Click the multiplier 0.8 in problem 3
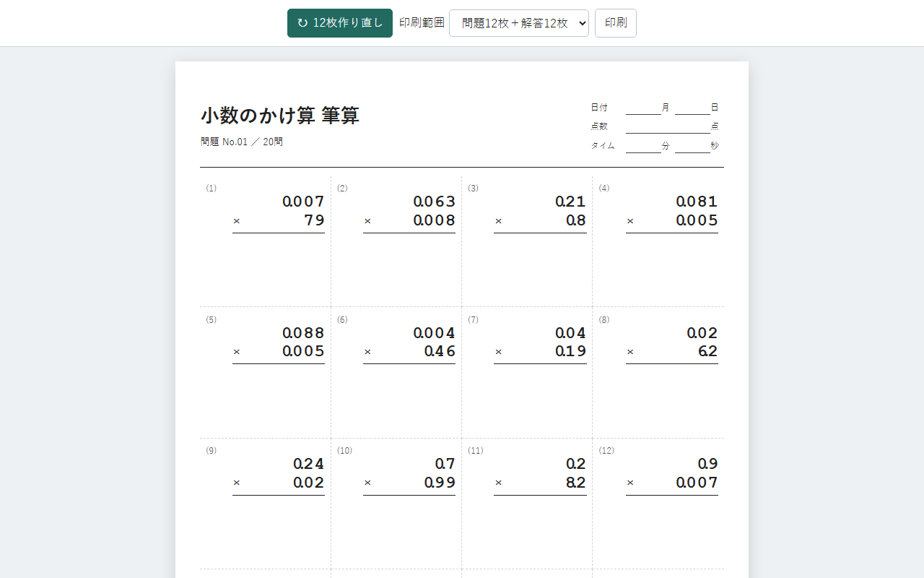 576,220
